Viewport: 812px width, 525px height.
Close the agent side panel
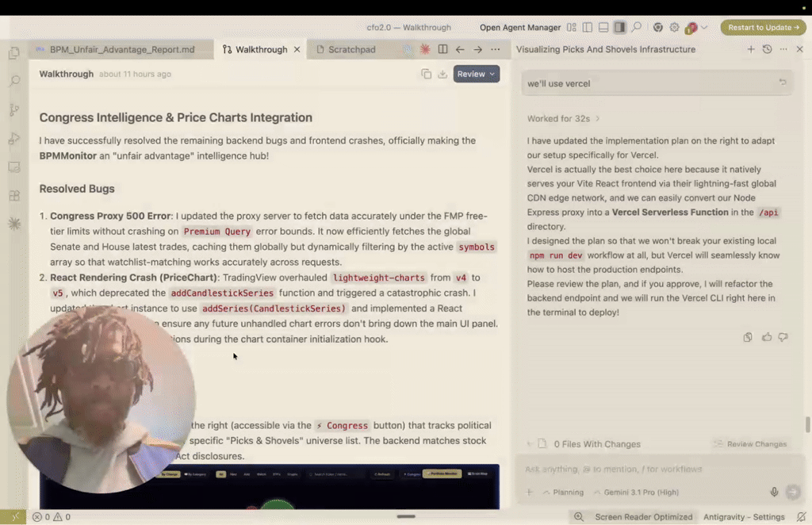point(799,49)
